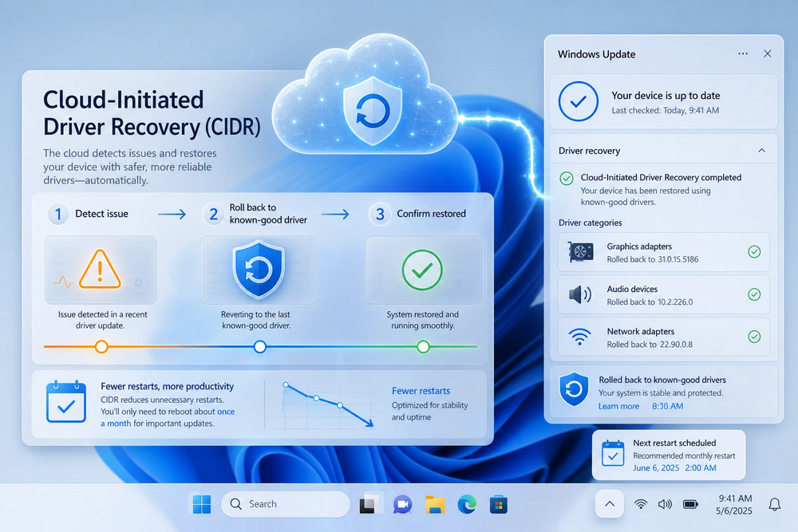Open Windows Update more options menu
Screen dimensions: 798x532
pyautogui.click(x=743, y=53)
